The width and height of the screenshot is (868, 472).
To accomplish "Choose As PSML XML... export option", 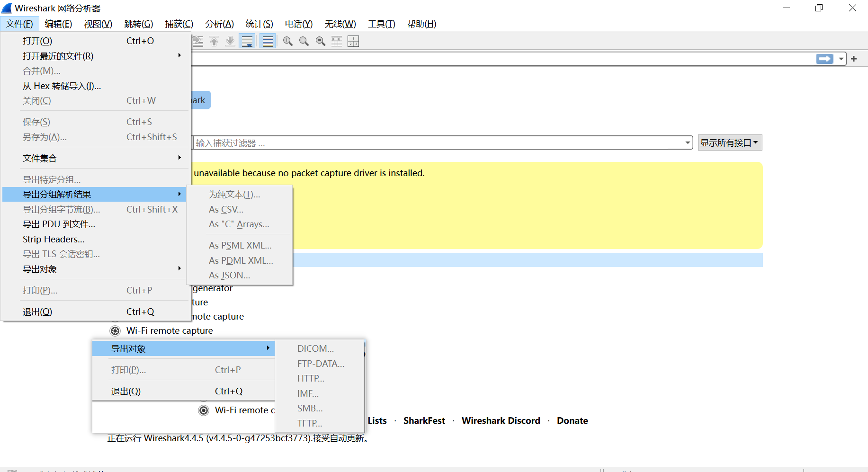I will 240,245.
